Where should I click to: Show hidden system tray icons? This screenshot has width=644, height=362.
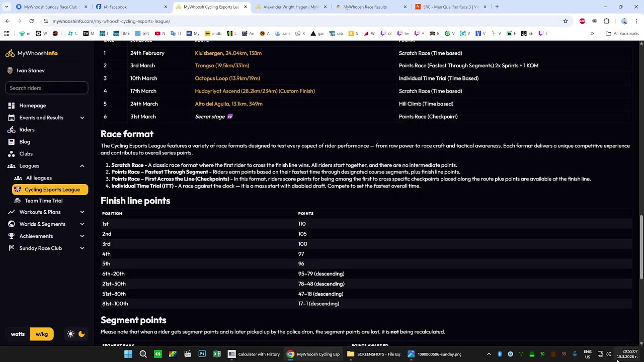tap(489, 354)
